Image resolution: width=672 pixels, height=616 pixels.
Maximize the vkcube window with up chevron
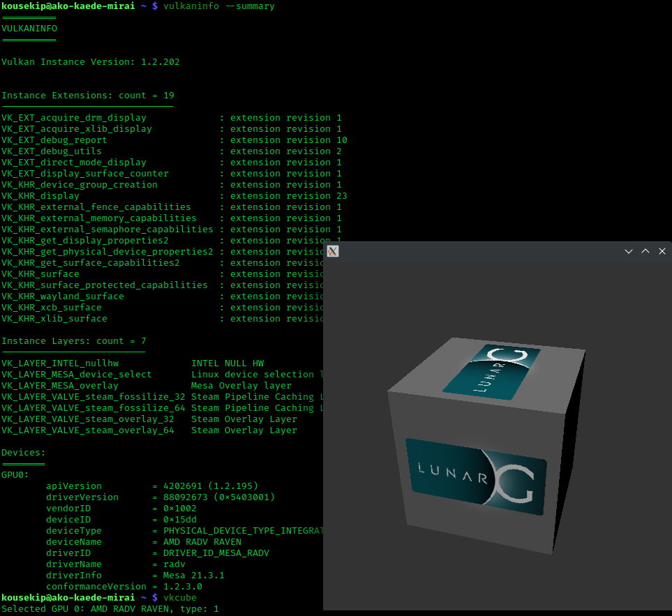coord(645,251)
